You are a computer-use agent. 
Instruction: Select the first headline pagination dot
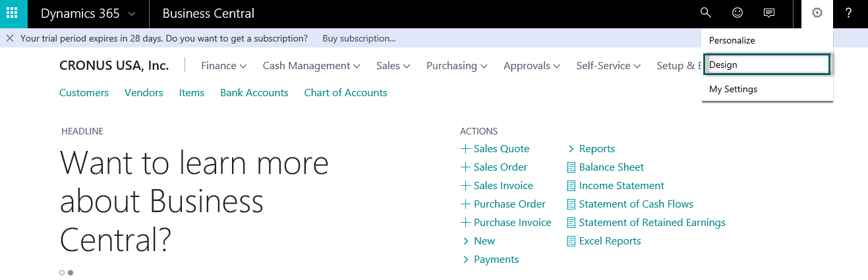coord(62,272)
